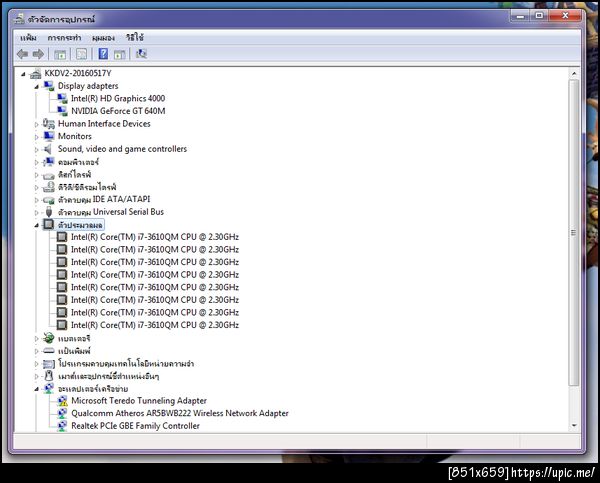This screenshot has height=483, width=600.
Task: Collapse the Display adapters branch
Action: coord(37,87)
